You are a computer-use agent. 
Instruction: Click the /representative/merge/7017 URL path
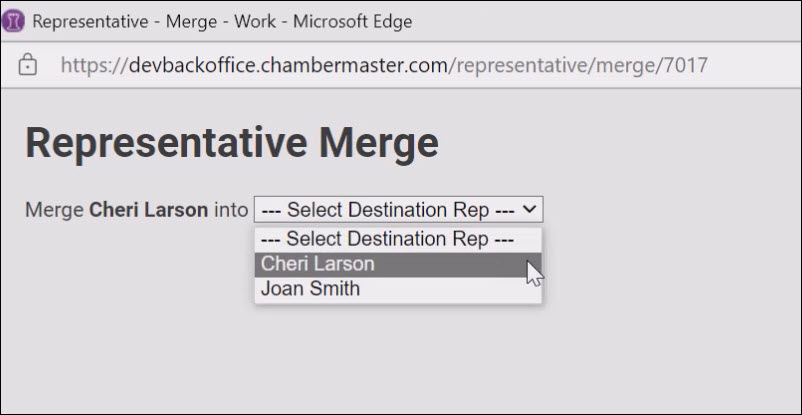(x=580, y=66)
